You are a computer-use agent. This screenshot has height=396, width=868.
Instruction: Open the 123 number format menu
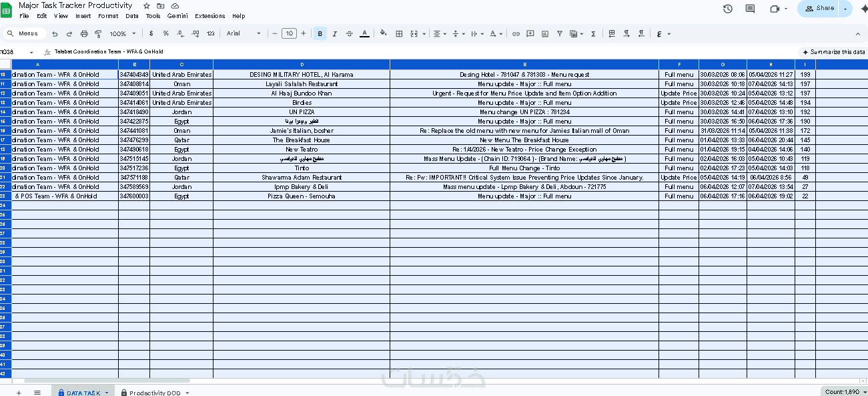[211, 33]
